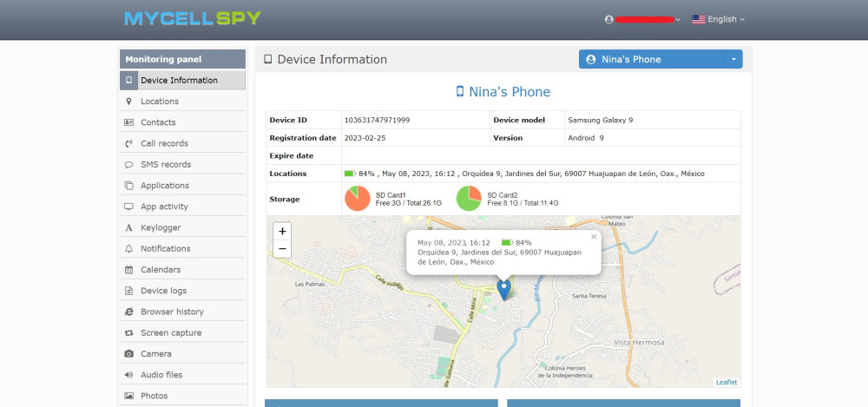Click the Vista Hermosa map label

(x=638, y=343)
